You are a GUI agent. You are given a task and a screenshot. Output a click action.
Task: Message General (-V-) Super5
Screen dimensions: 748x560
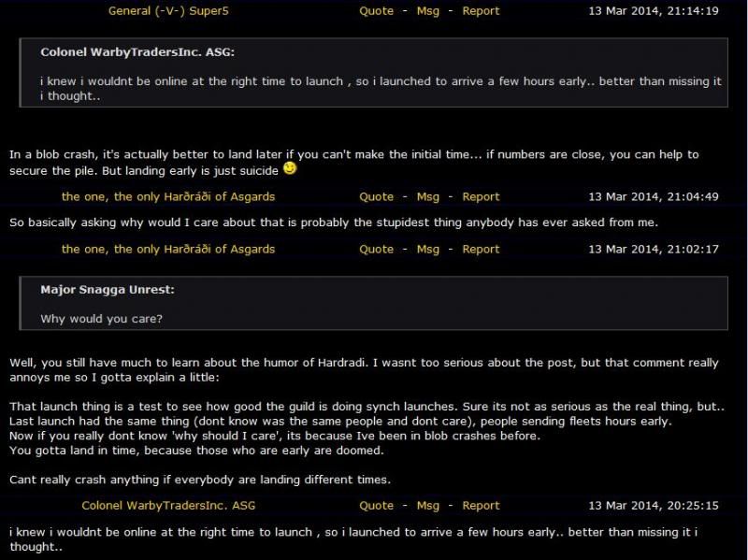pos(428,11)
